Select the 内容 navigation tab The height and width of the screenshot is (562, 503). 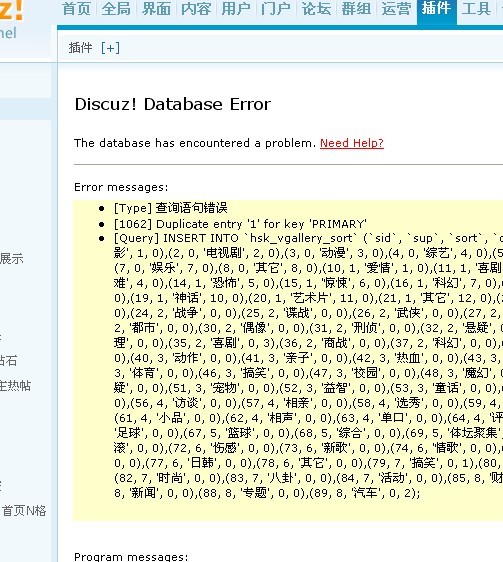tap(196, 8)
